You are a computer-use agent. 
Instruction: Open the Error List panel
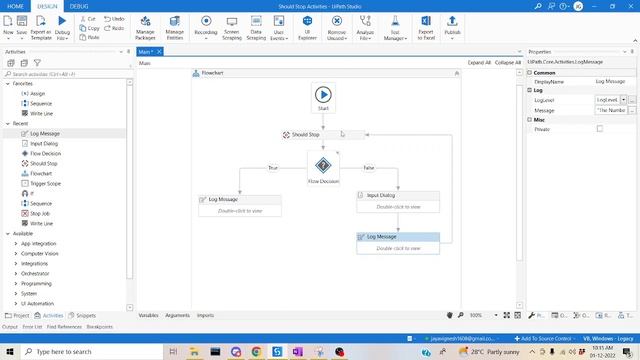[32, 327]
